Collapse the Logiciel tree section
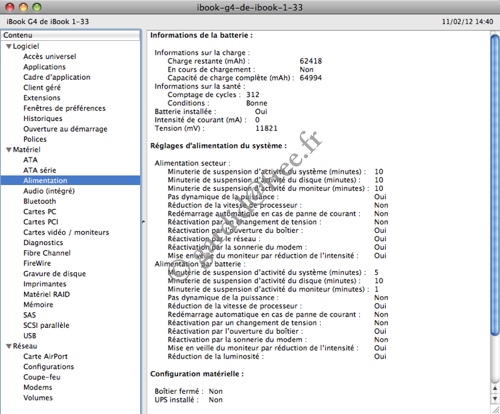This screenshot has height=414, width=500. tap(9, 46)
